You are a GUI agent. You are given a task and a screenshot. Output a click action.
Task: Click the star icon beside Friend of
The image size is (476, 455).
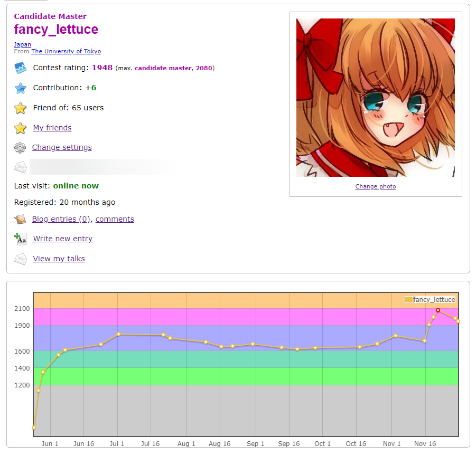20,108
